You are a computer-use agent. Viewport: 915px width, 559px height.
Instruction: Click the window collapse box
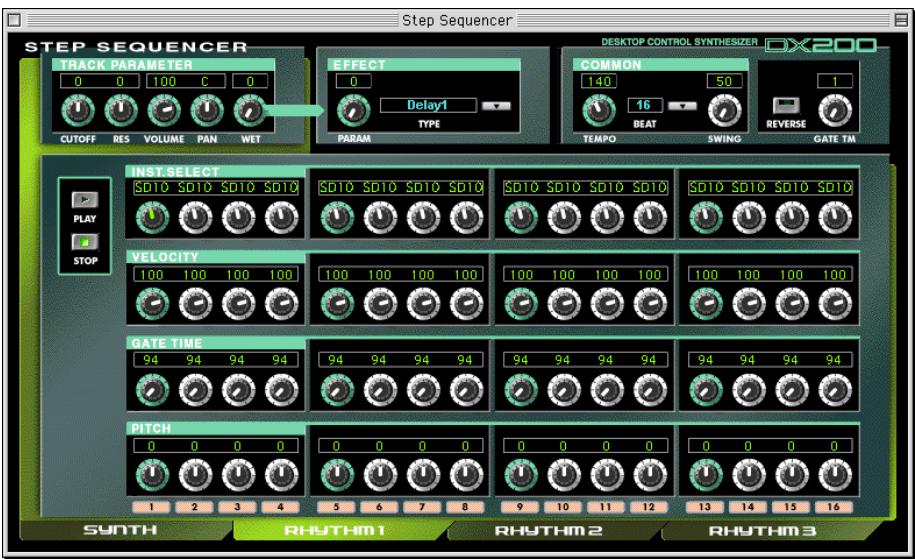901,20
